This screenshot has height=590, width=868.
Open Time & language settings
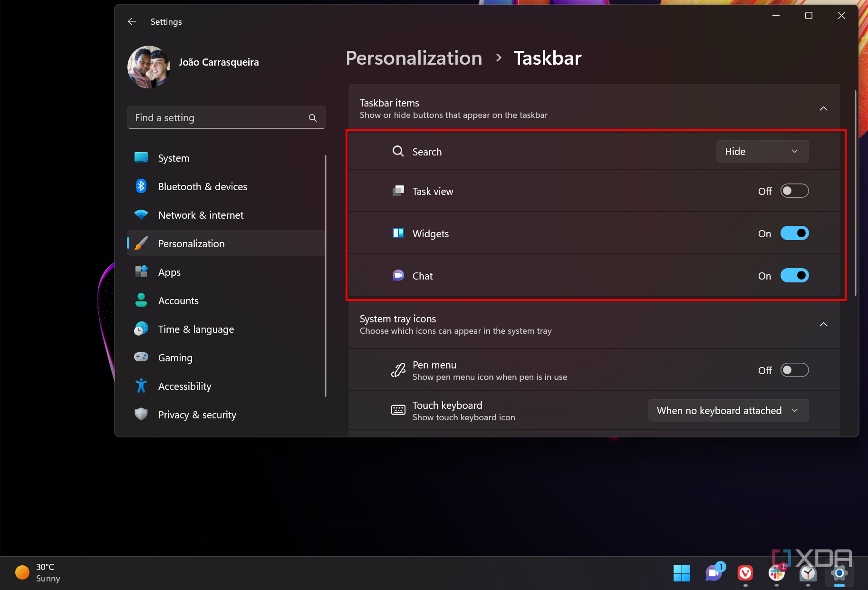pos(196,329)
